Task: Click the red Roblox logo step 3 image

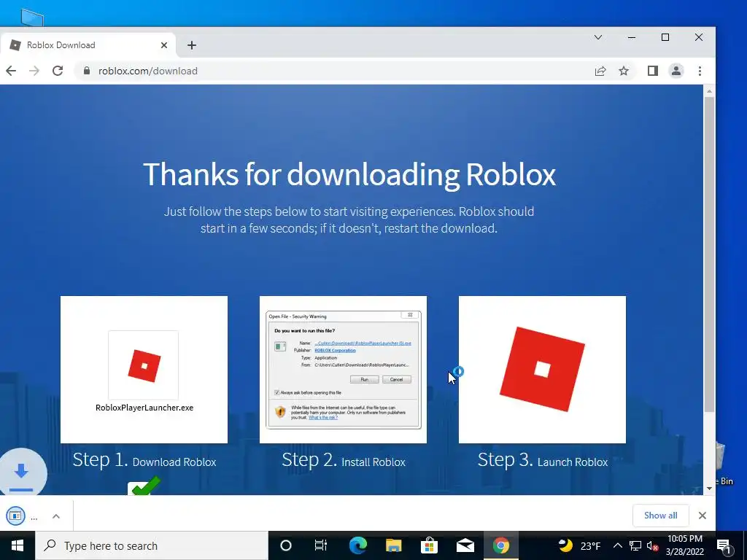Action: [x=542, y=370]
